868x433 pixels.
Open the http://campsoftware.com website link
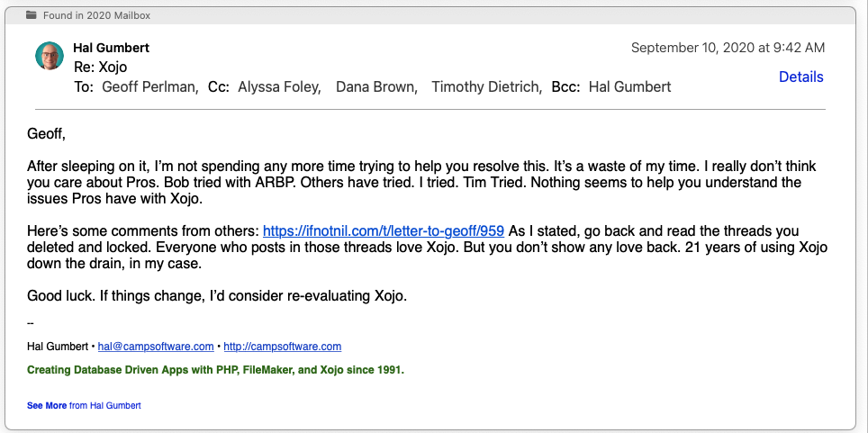(282, 347)
